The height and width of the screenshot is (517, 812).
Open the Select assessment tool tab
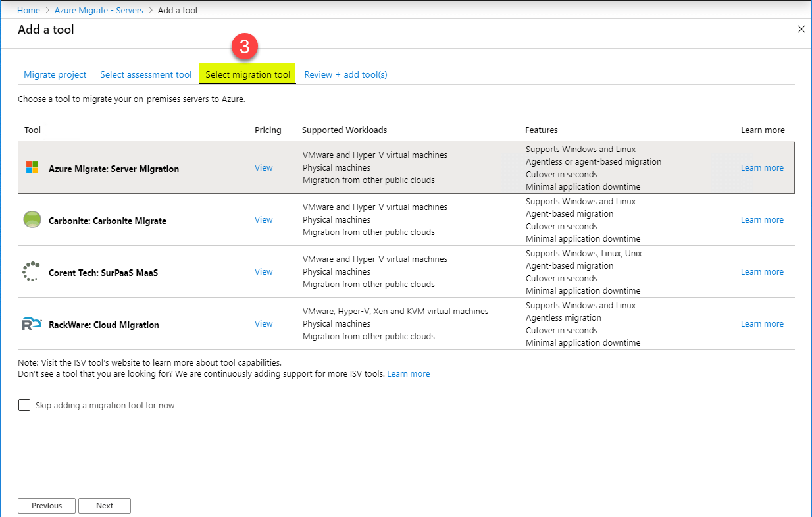[x=146, y=74]
